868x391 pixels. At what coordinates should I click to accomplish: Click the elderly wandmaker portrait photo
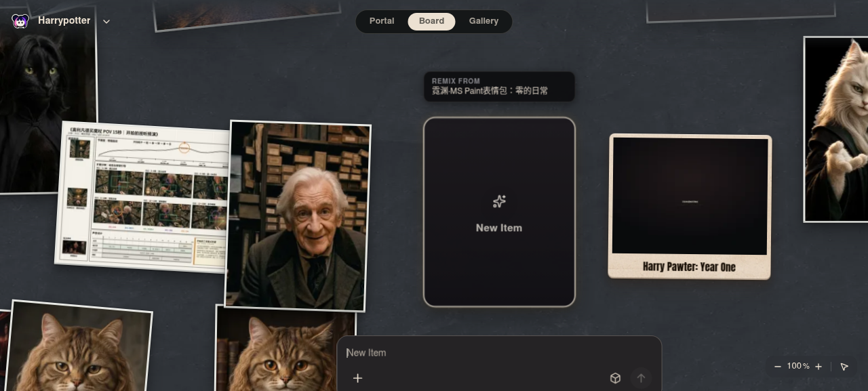(x=298, y=216)
